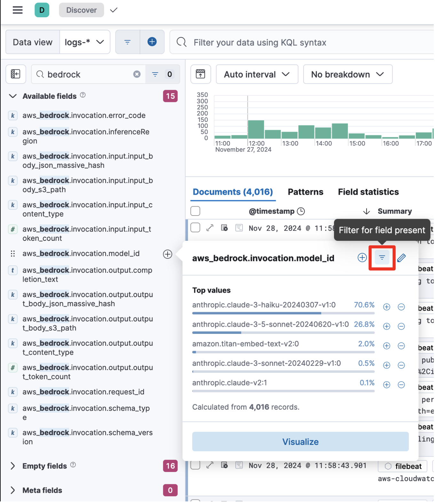Open field type filter next to search
Viewport: 444px width, 504px height.
pyautogui.click(x=163, y=74)
